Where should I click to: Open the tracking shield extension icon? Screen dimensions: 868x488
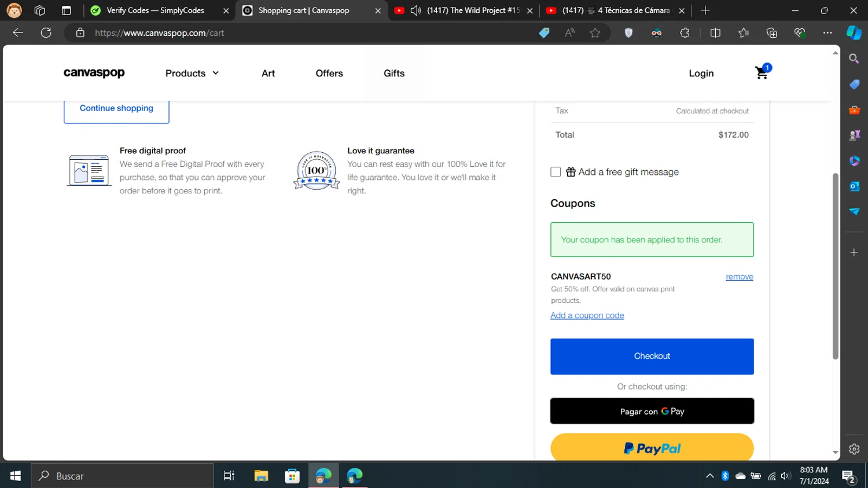[x=628, y=33]
